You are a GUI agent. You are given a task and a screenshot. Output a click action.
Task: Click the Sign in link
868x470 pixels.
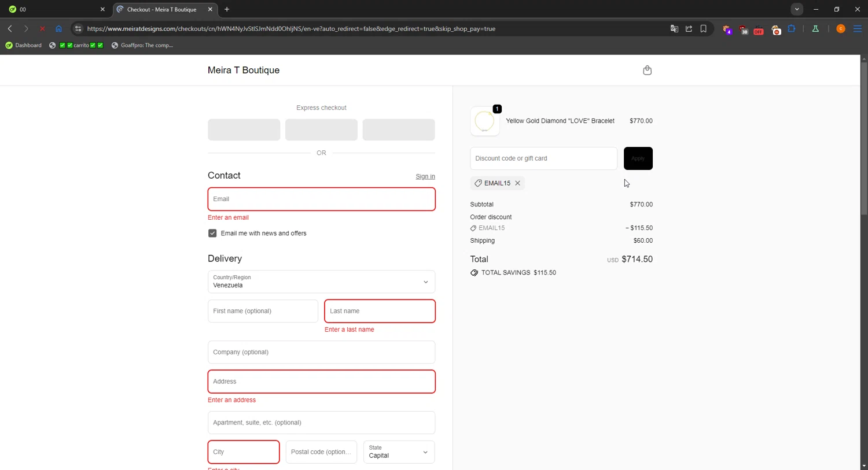point(425,176)
